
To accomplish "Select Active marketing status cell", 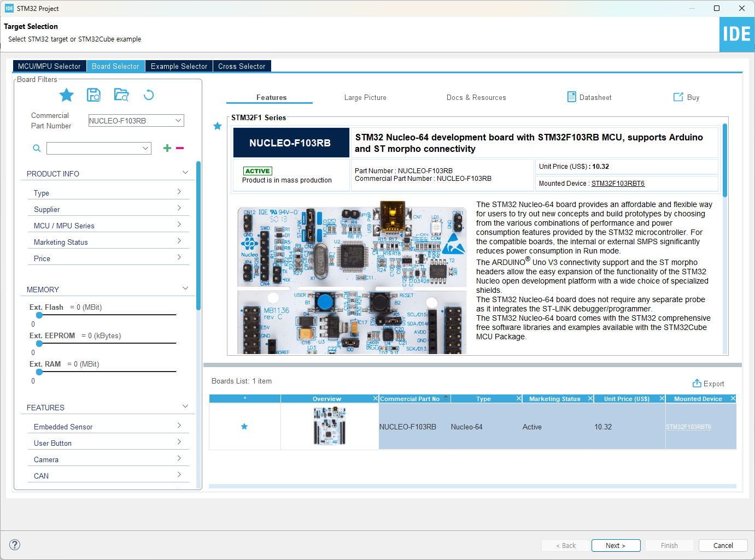I will (558, 427).
